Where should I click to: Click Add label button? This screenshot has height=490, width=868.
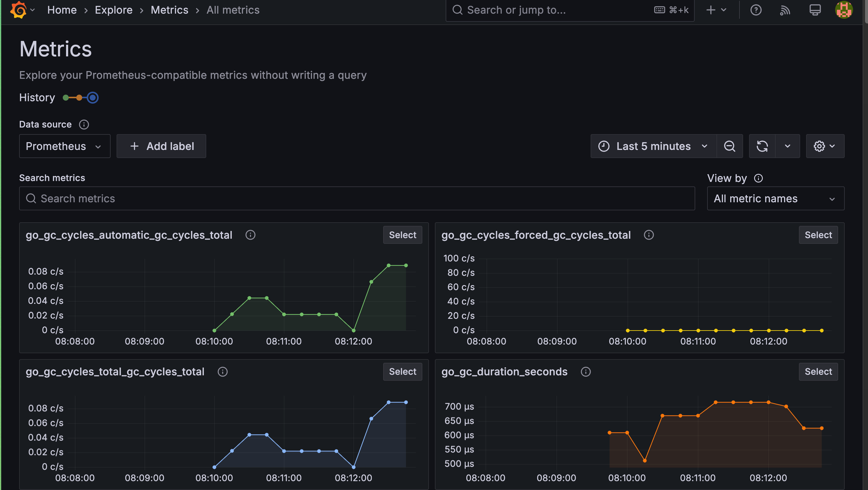tap(161, 146)
